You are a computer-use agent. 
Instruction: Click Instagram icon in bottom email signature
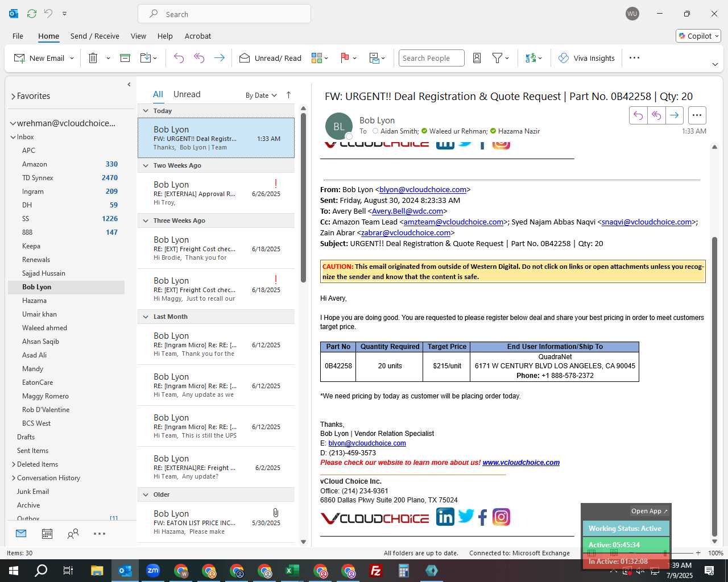[x=501, y=517]
